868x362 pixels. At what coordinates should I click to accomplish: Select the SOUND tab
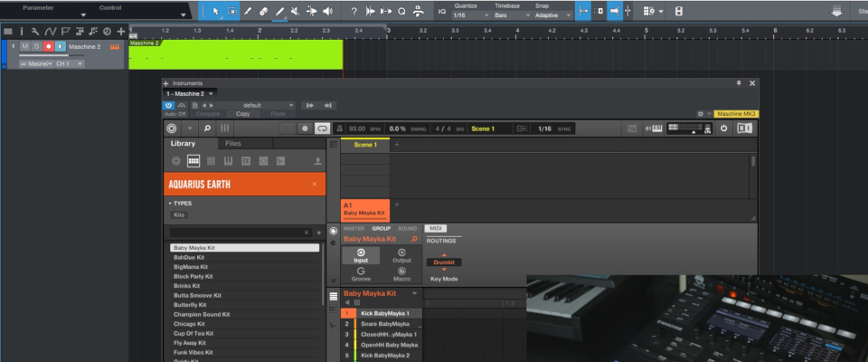pos(408,228)
